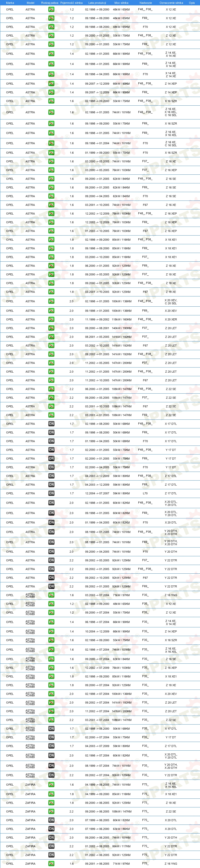Click the Lata produkcji column header

point(97,3)
